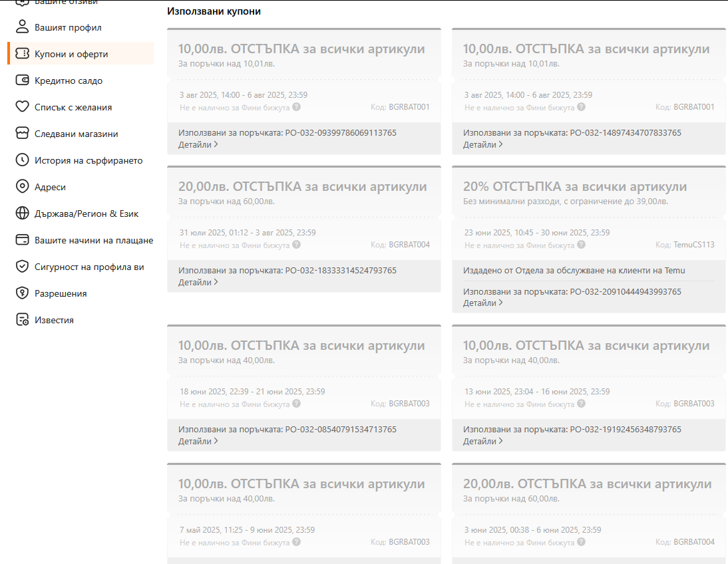Click the globe icon for country and language

tap(23, 213)
